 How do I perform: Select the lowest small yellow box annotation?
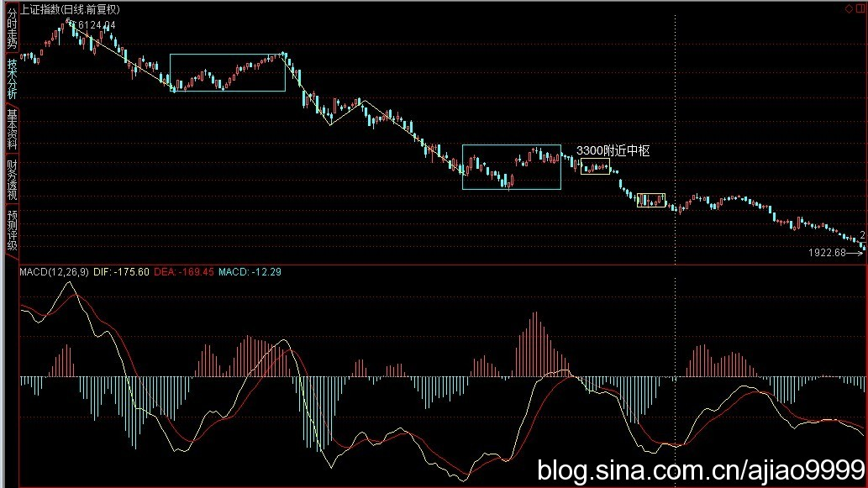pos(651,200)
